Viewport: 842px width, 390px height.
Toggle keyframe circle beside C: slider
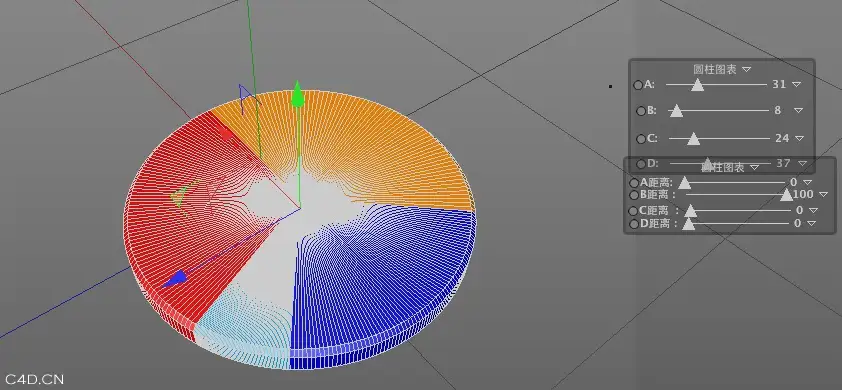[641, 139]
